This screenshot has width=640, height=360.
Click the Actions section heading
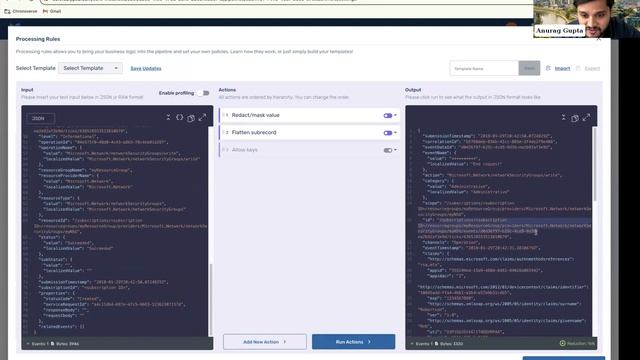227,90
